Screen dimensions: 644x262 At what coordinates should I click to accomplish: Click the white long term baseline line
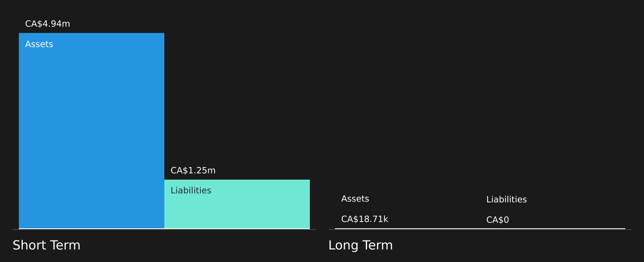(480, 229)
